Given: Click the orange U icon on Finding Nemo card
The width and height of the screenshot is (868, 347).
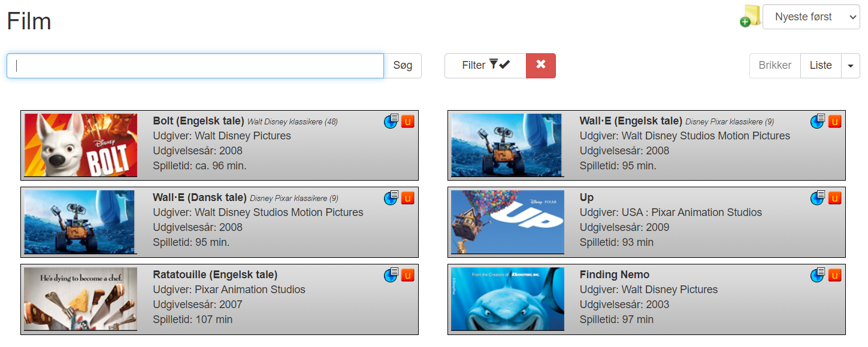Looking at the screenshot, I should (x=834, y=275).
